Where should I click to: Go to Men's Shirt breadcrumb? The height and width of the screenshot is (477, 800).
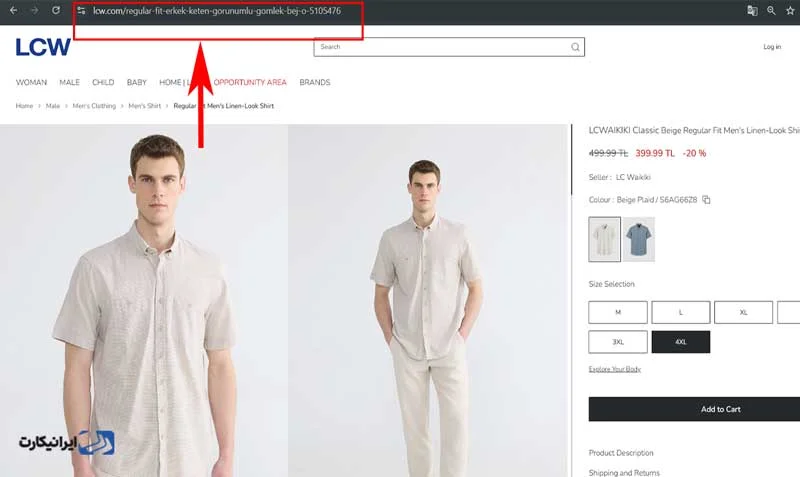pos(144,106)
